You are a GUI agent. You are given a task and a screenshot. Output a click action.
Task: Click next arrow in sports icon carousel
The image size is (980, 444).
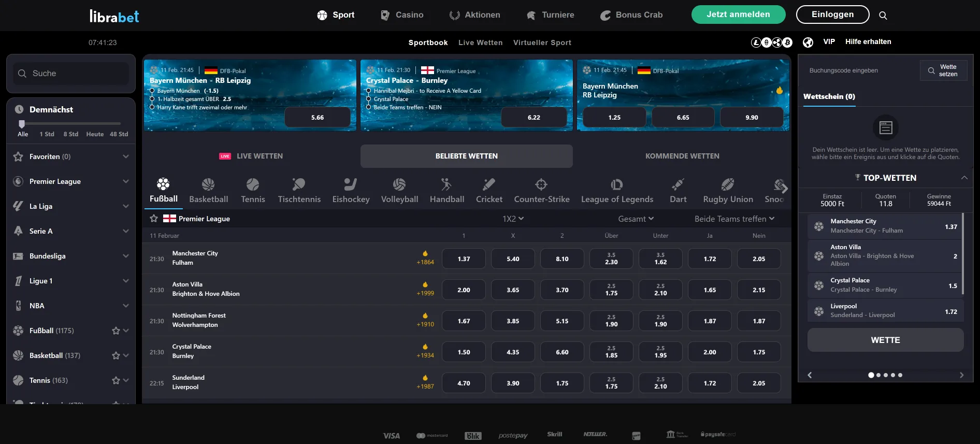[784, 188]
